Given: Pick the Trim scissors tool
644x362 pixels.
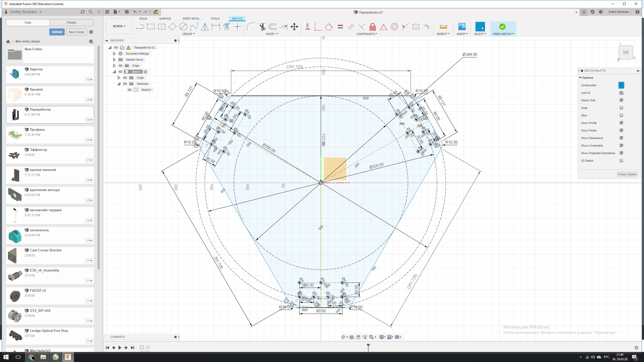Looking at the screenshot, I should click(x=262, y=27).
